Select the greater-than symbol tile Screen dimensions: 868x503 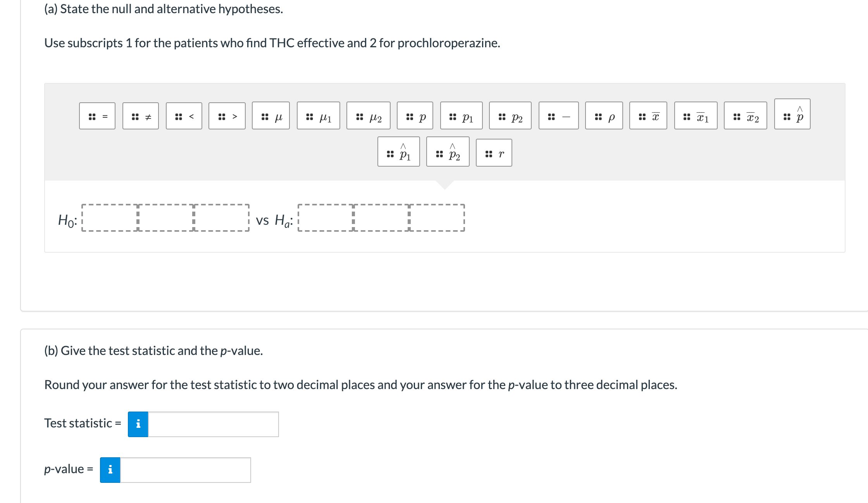pos(227,116)
